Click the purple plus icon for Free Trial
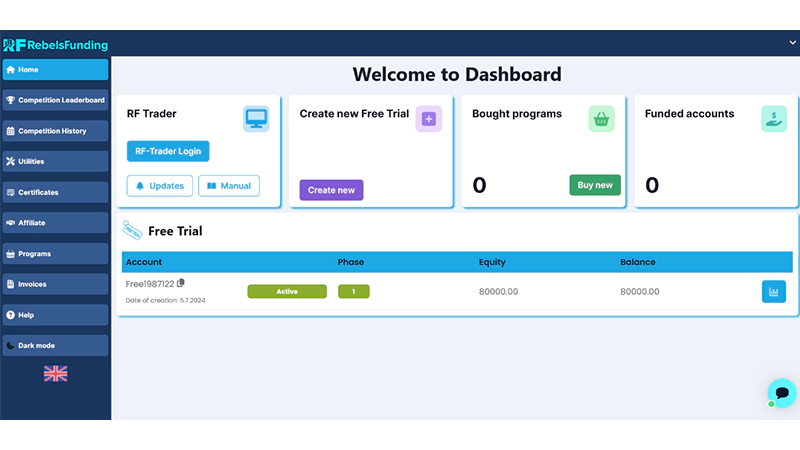This screenshot has height=450, width=800. 428,119
